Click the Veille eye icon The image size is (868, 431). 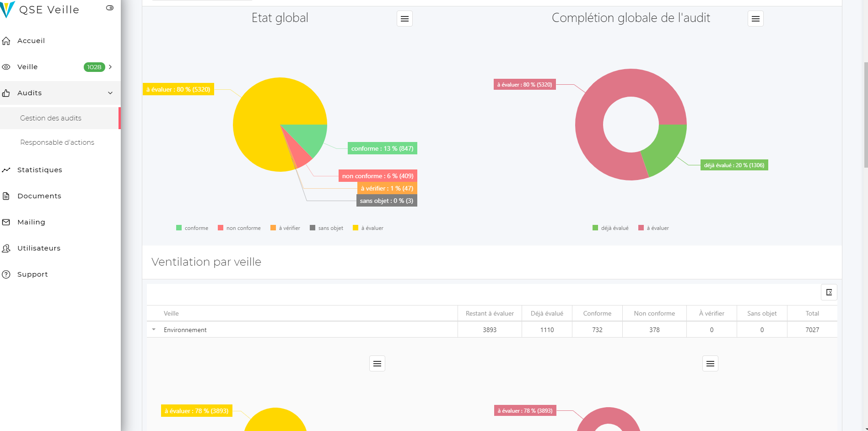click(6, 67)
